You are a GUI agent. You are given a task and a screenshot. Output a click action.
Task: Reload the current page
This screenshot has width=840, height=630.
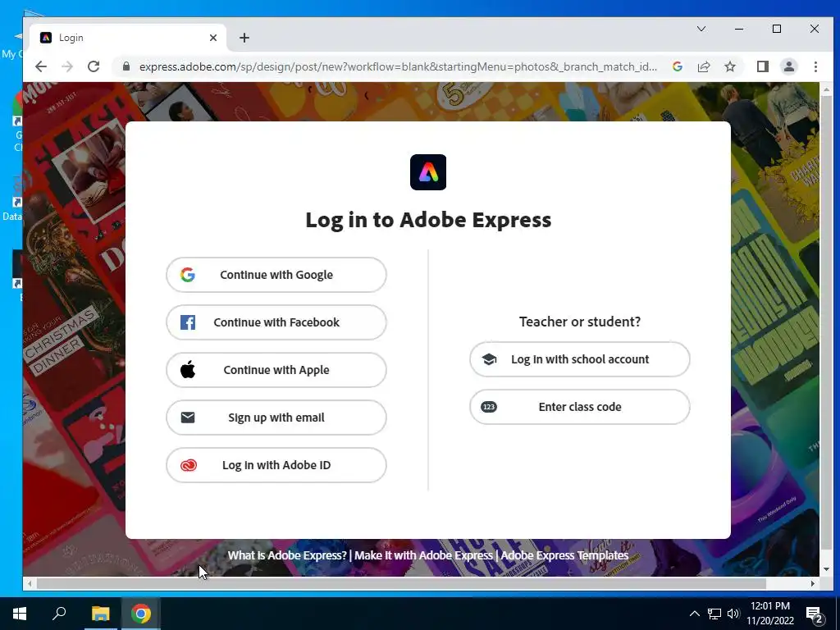click(x=94, y=66)
